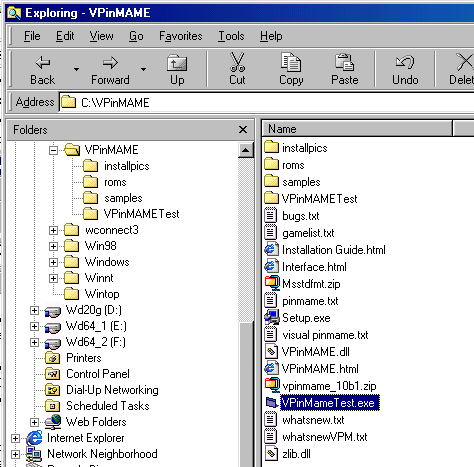
Task: Select Network Neighborhood icon in tree
Action: [34, 454]
